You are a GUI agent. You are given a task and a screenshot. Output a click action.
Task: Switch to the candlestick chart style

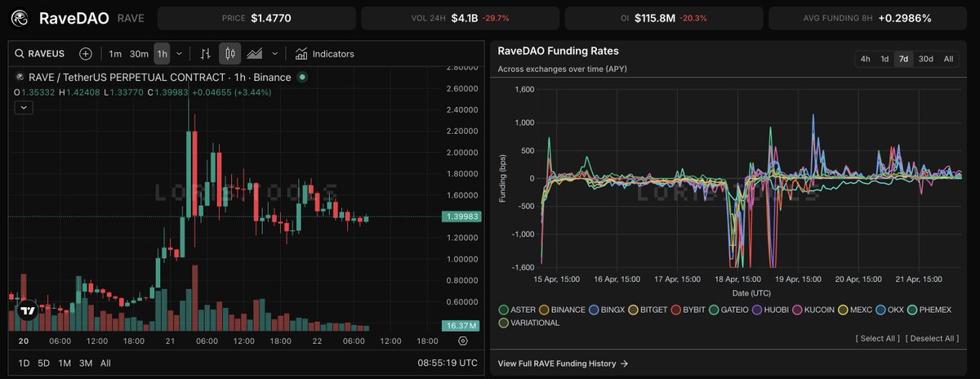tap(230, 54)
